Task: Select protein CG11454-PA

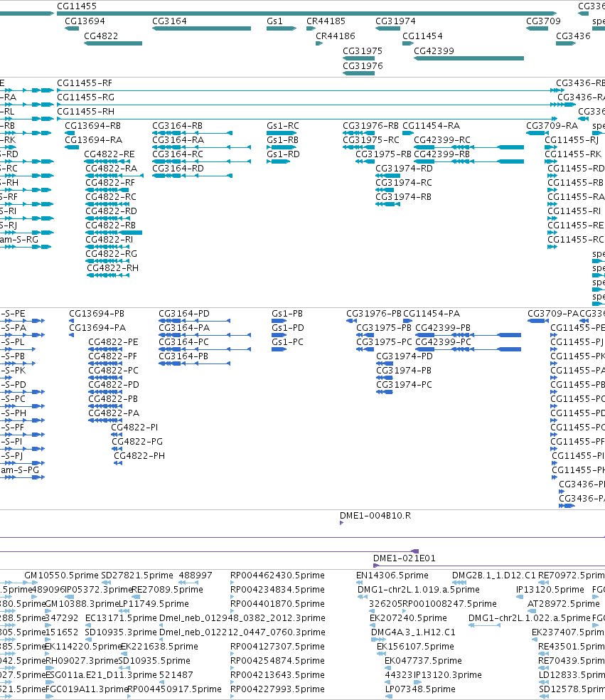Action: click(x=431, y=314)
